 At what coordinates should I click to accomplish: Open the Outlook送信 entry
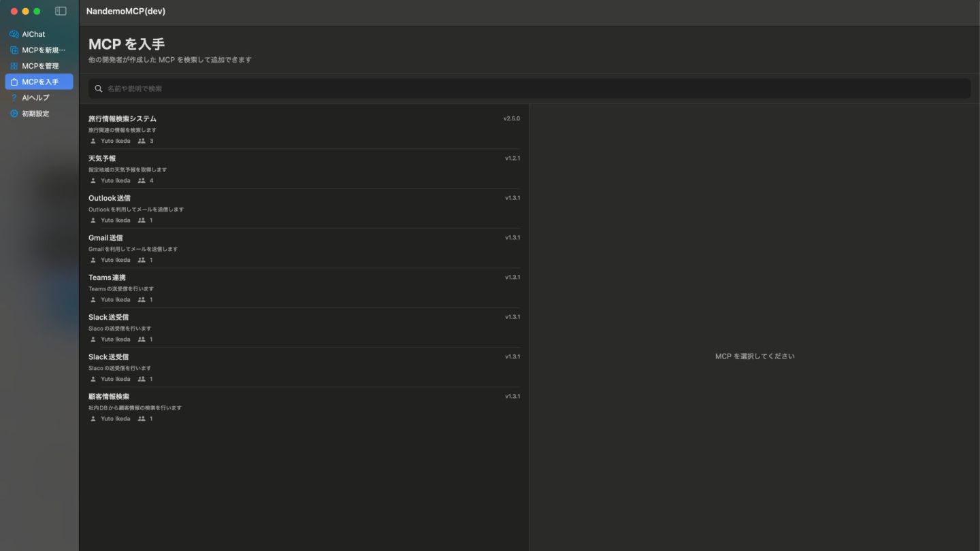tap(304, 209)
